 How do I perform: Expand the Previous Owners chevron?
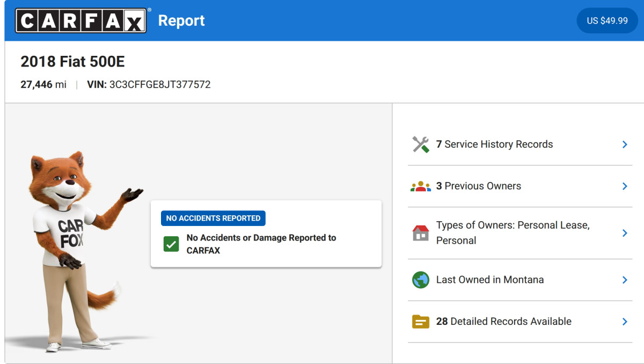click(625, 186)
